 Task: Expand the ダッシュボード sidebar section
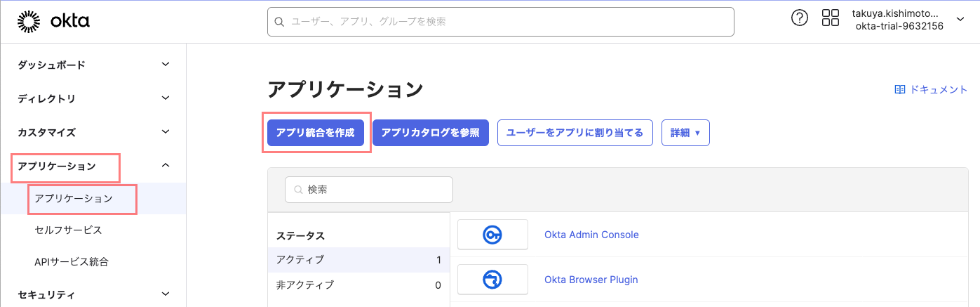166,65
